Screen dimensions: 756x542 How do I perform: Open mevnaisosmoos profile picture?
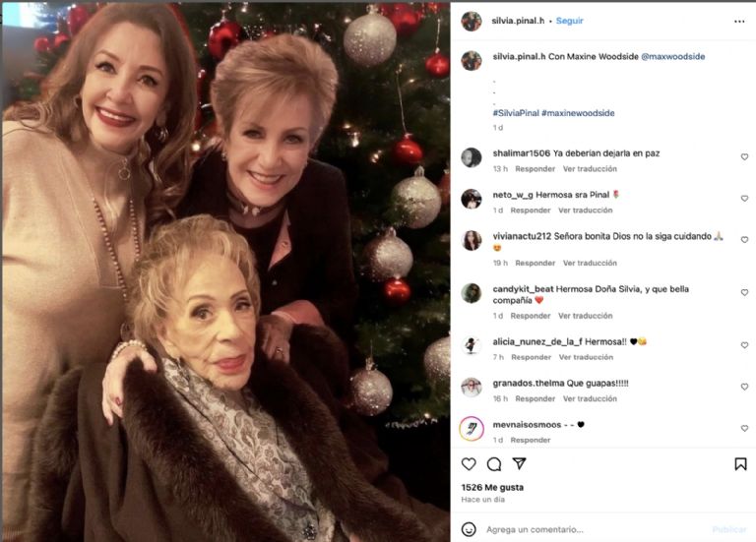(x=472, y=429)
